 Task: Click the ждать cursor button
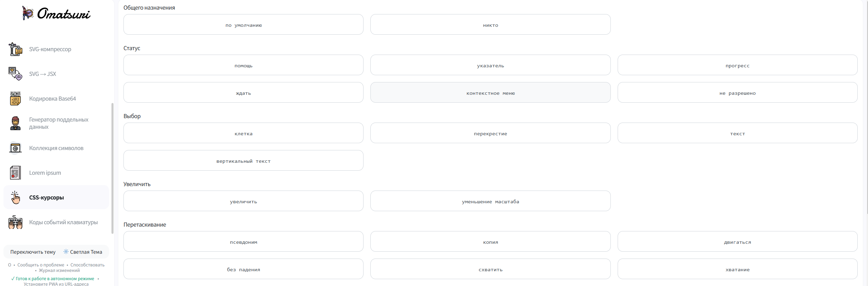click(x=243, y=92)
